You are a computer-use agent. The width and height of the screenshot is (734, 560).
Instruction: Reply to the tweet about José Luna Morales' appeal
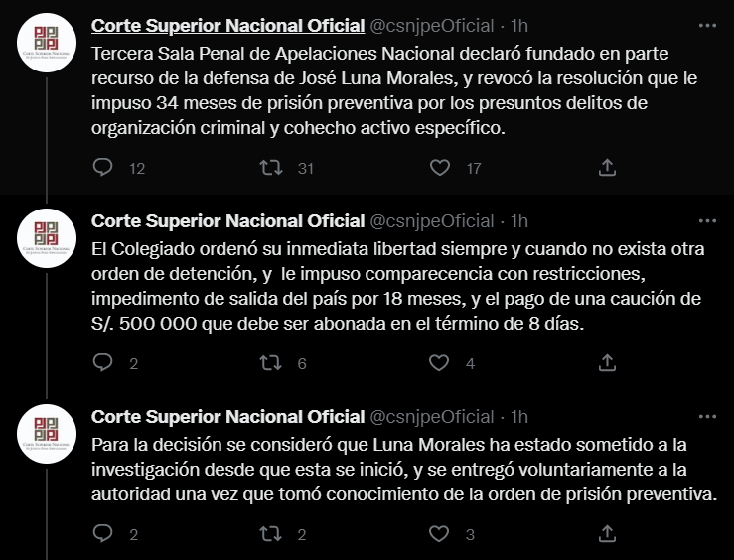103,168
